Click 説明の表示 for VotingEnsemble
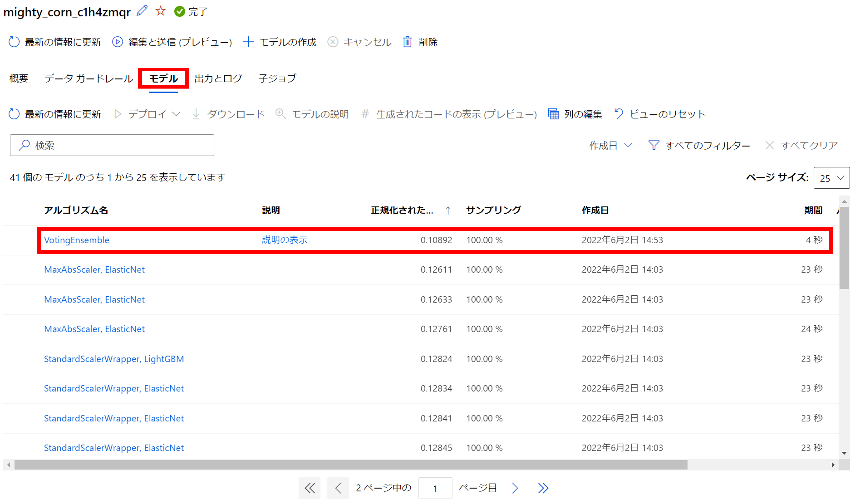This screenshot has height=504, width=860. point(285,240)
